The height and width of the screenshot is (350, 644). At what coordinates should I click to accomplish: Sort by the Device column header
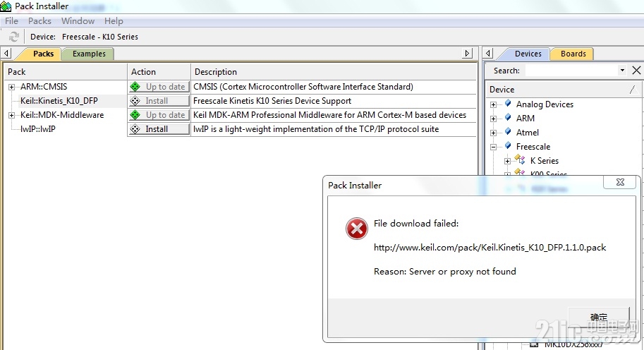[563, 89]
